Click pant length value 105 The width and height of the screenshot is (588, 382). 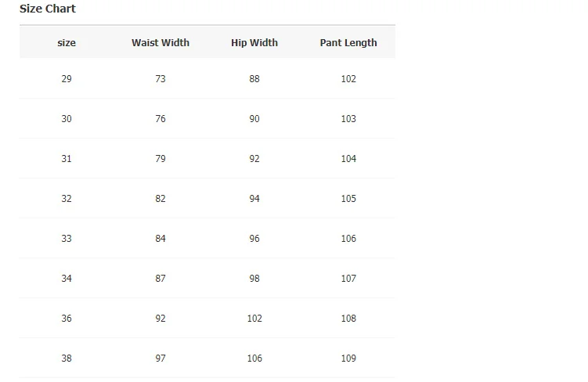coord(348,199)
